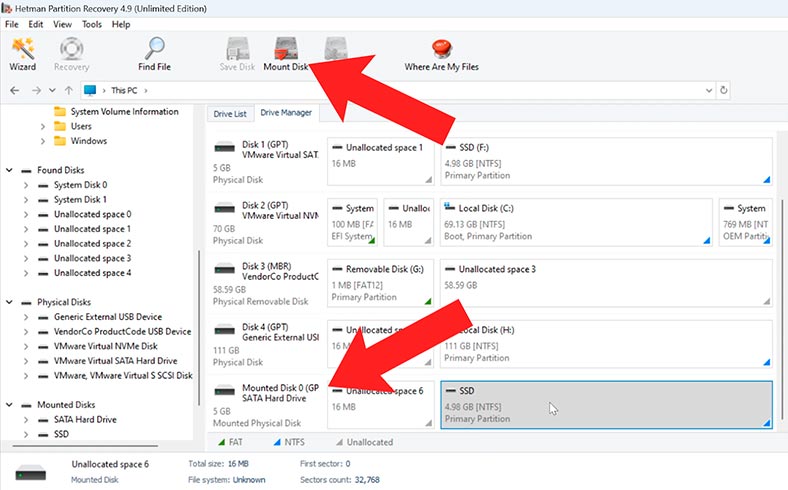Expand VMware Virtual NVMe Disk node
Screen dimensions: 788x490
[26, 346]
